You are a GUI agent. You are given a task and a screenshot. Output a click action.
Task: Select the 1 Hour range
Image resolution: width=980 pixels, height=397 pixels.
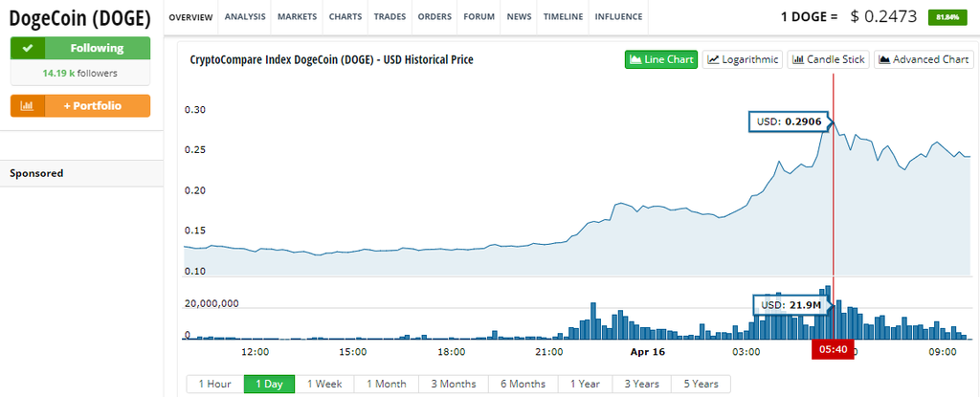pos(215,384)
